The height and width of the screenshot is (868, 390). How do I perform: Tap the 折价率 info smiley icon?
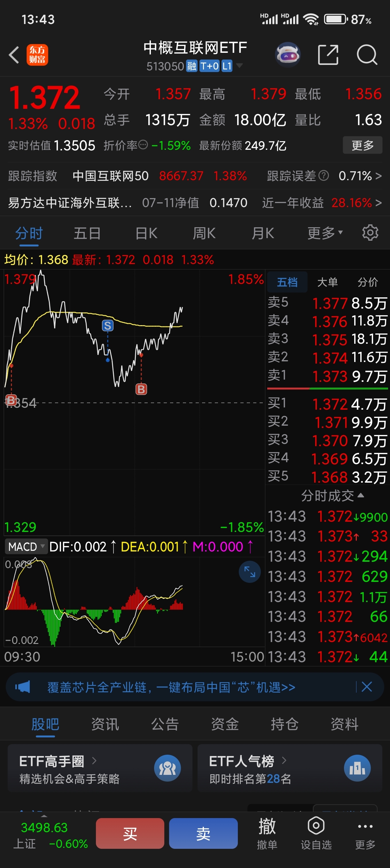143,145
